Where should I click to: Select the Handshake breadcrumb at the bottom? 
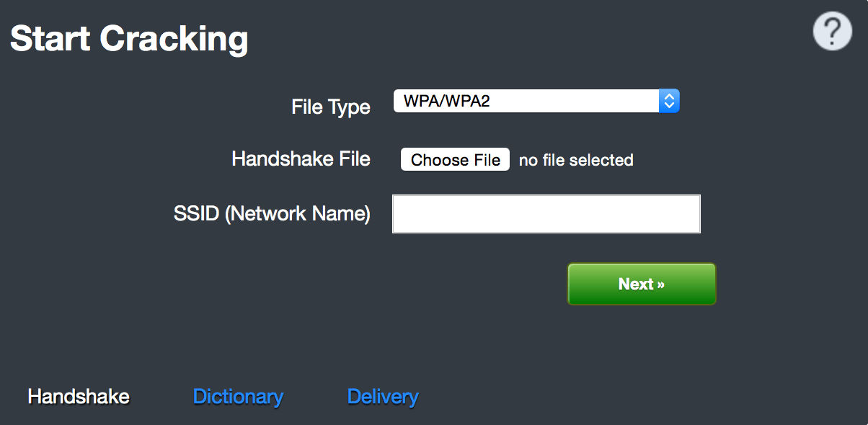click(x=78, y=396)
